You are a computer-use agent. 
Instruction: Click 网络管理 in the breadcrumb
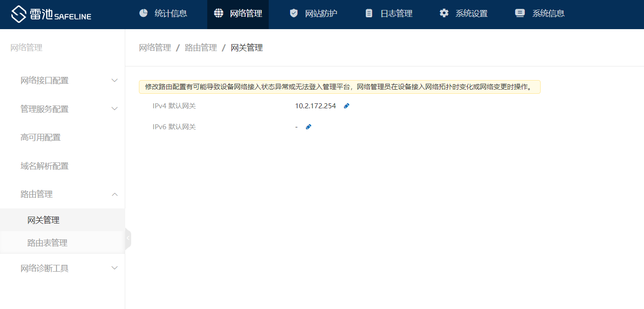pos(154,47)
